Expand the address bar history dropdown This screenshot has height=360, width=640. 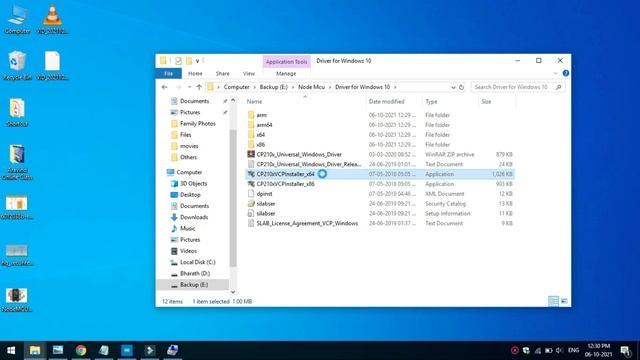click(x=453, y=87)
